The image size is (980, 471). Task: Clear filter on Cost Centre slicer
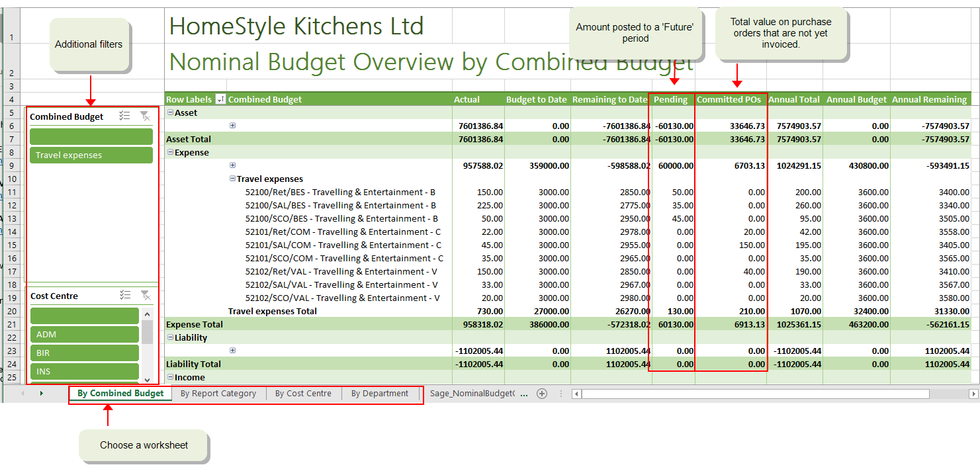145,295
